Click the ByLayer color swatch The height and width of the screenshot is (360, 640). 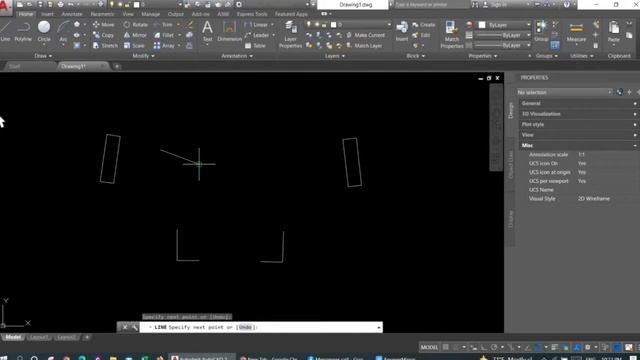[x=482, y=25]
